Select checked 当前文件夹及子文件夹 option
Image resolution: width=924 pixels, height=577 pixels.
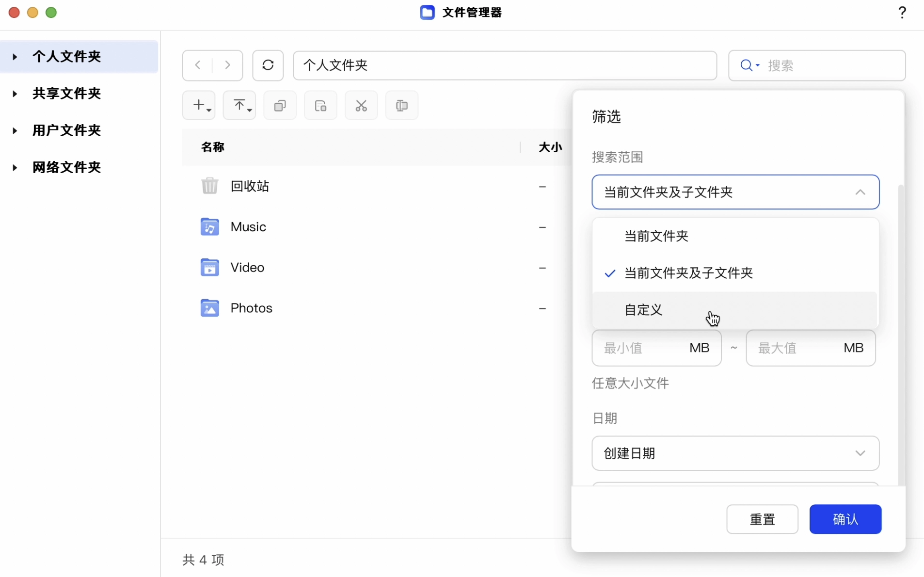688,273
